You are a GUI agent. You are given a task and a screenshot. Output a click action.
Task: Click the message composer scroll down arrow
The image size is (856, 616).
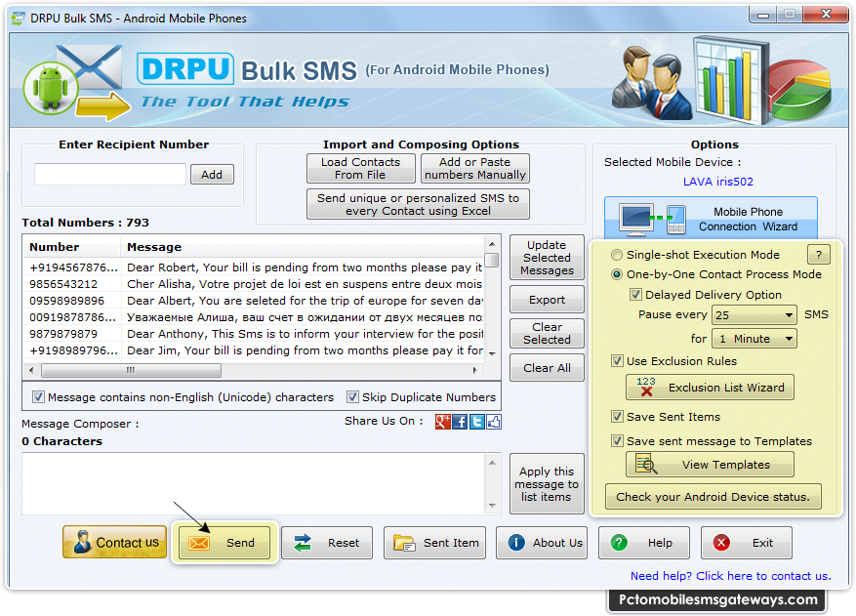(x=492, y=505)
